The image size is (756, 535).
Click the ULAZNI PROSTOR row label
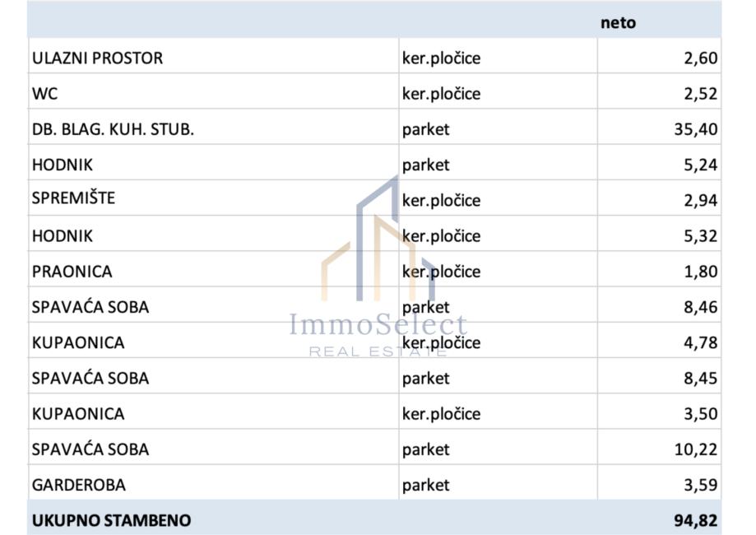[x=97, y=58]
